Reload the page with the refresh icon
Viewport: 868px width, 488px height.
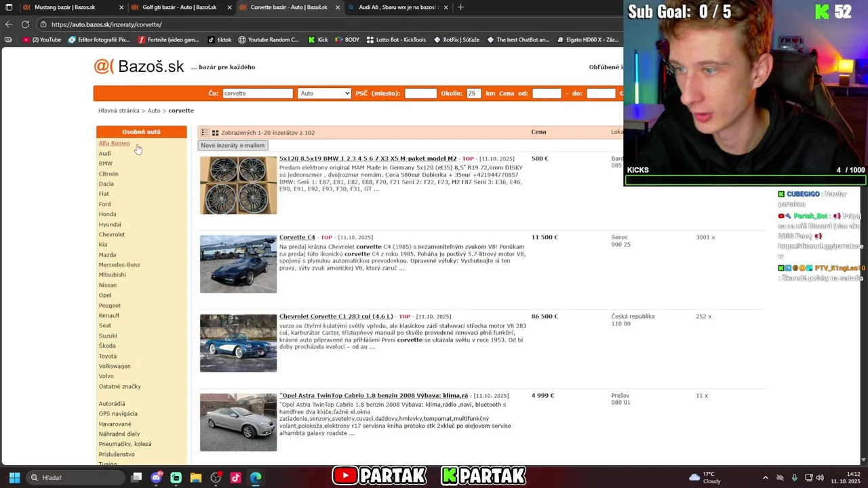(25, 24)
